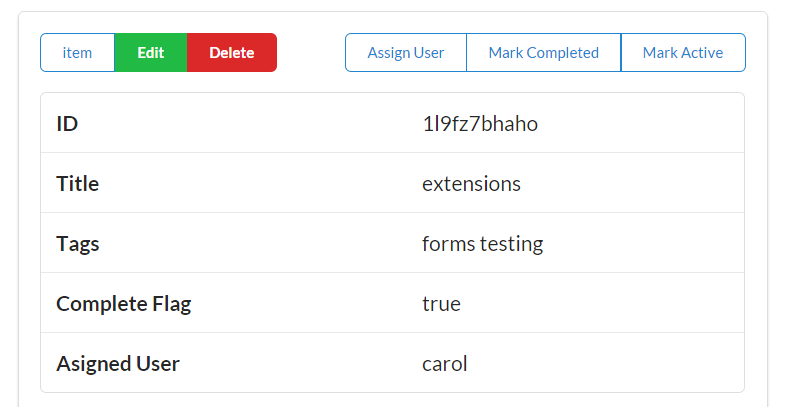Mark the item as completed
This screenshot has width=787, height=407.
pos(543,53)
